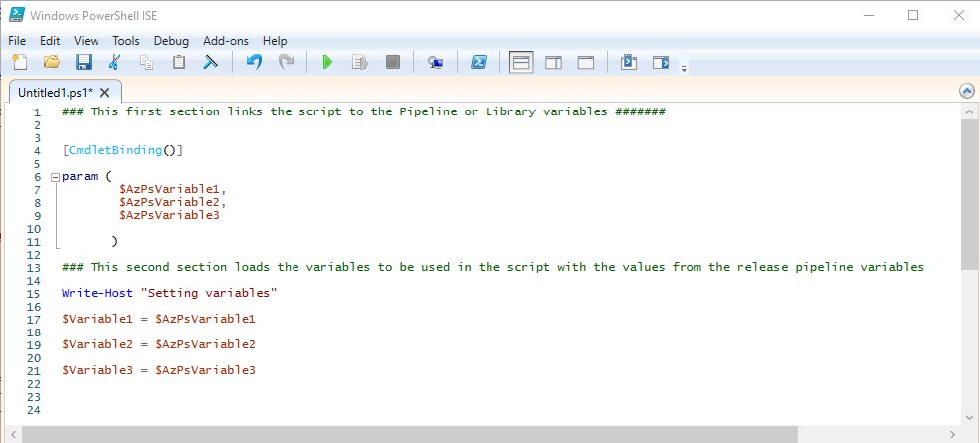This screenshot has height=443, width=980.
Task: Click the New Remote PowerShell Tab icon
Action: (435, 62)
